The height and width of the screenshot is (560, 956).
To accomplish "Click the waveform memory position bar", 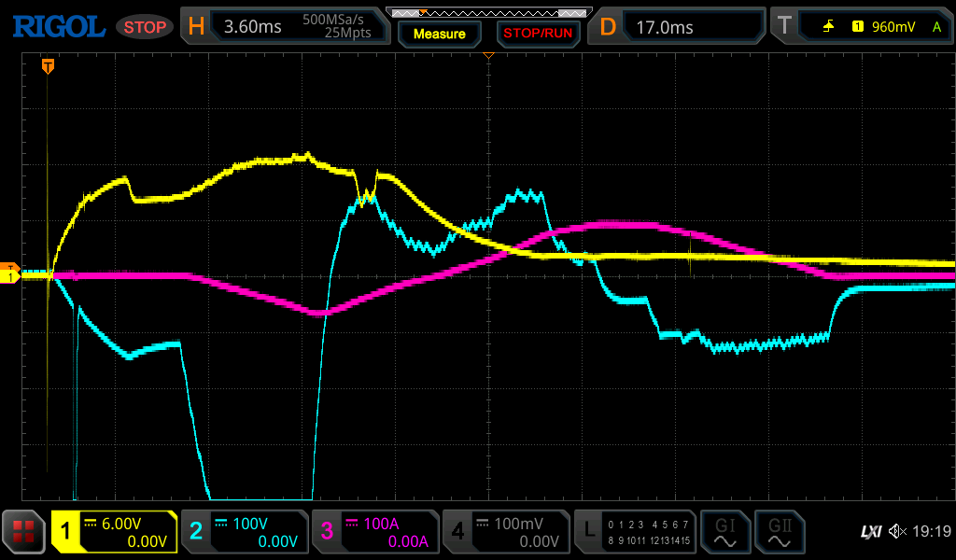I will (488, 12).
